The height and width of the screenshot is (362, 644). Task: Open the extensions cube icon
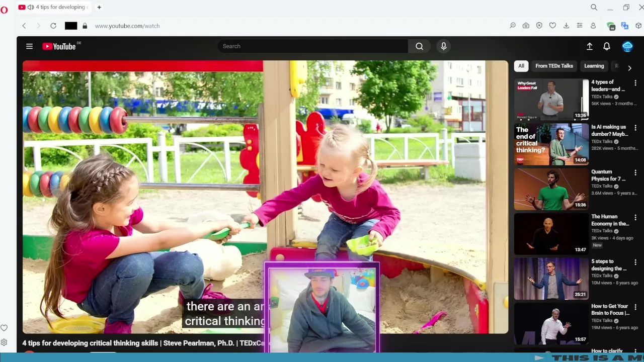tap(639, 26)
